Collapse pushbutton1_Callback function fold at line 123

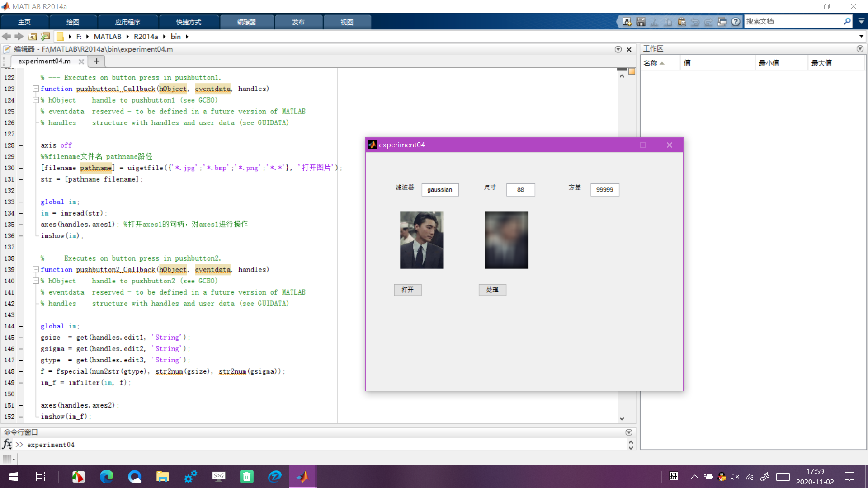[x=35, y=89]
